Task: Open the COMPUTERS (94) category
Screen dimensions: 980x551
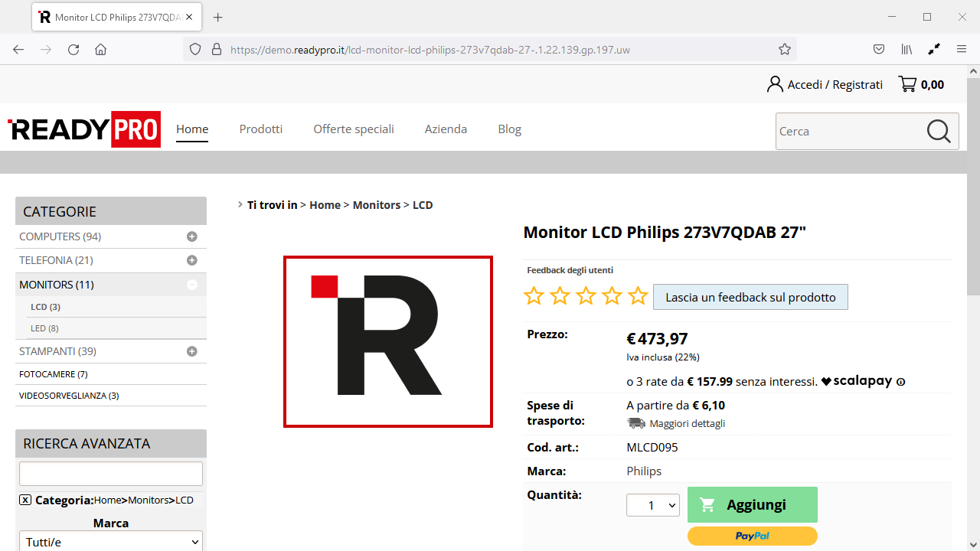Action: tap(60, 236)
